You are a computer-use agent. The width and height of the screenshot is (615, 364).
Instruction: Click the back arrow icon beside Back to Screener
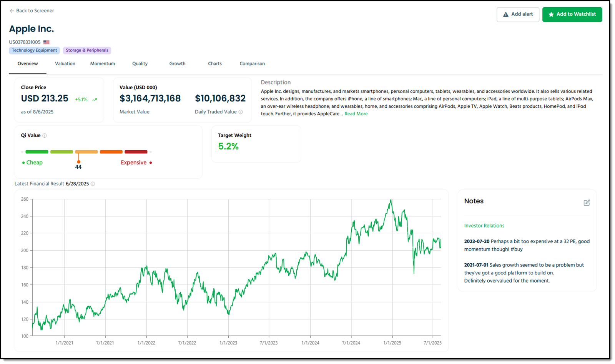pos(12,11)
